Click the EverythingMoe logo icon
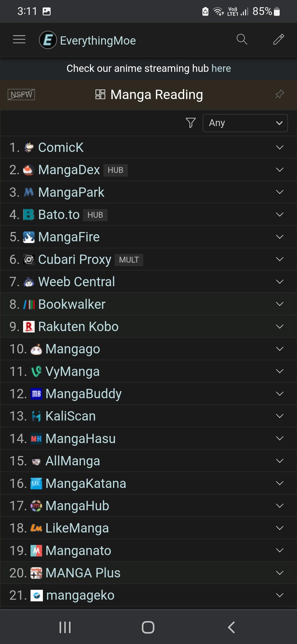 click(x=48, y=40)
